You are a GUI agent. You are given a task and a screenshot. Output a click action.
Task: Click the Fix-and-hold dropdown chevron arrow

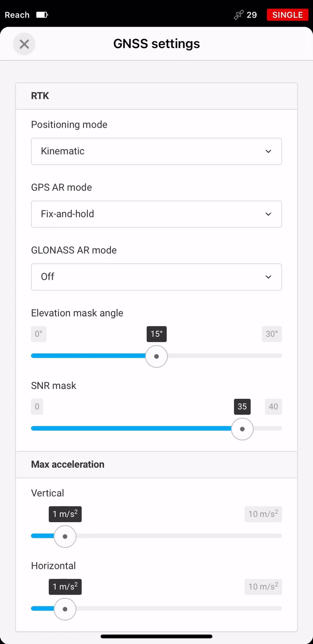(268, 214)
